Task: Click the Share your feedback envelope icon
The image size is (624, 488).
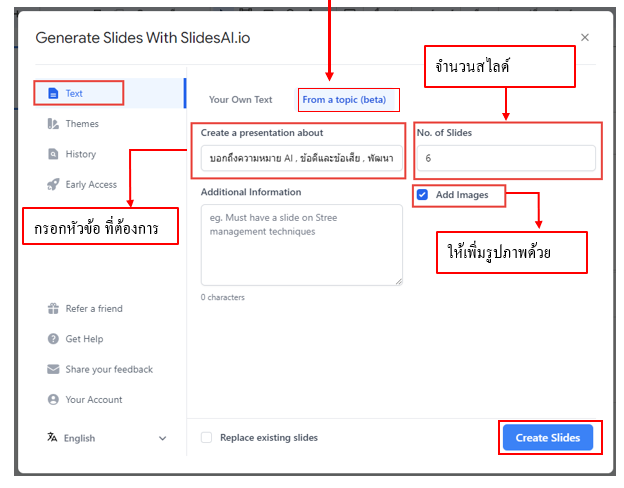Action: (53, 369)
